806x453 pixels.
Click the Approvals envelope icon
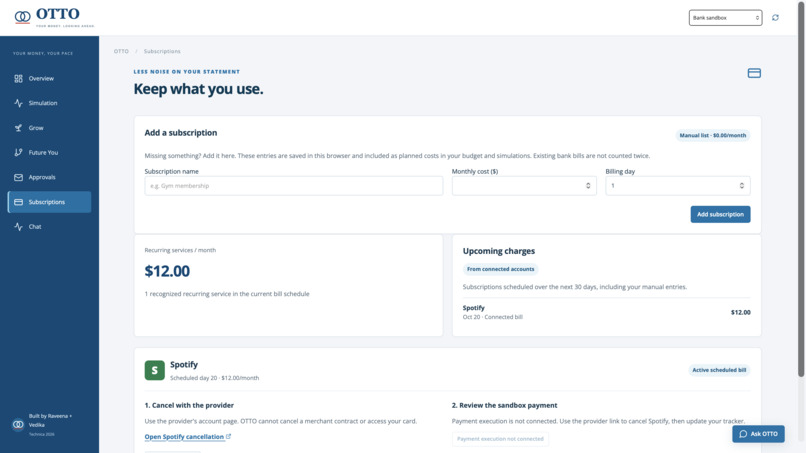click(19, 177)
